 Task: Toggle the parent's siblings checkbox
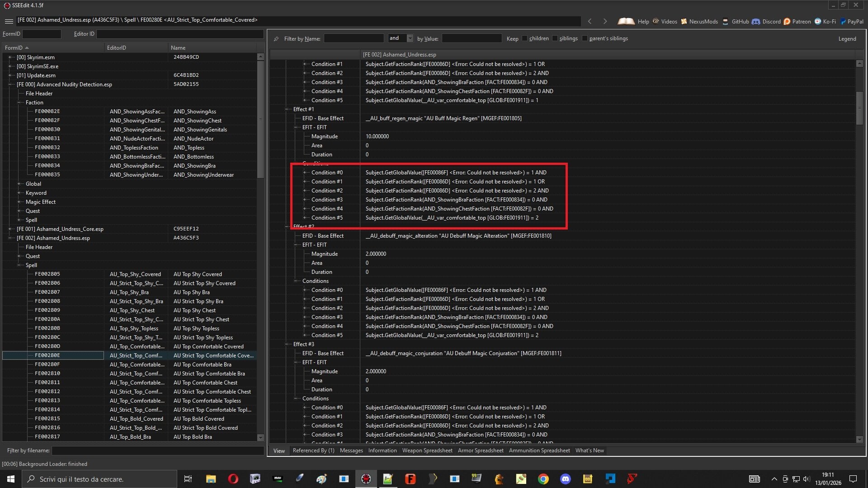[585, 38]
